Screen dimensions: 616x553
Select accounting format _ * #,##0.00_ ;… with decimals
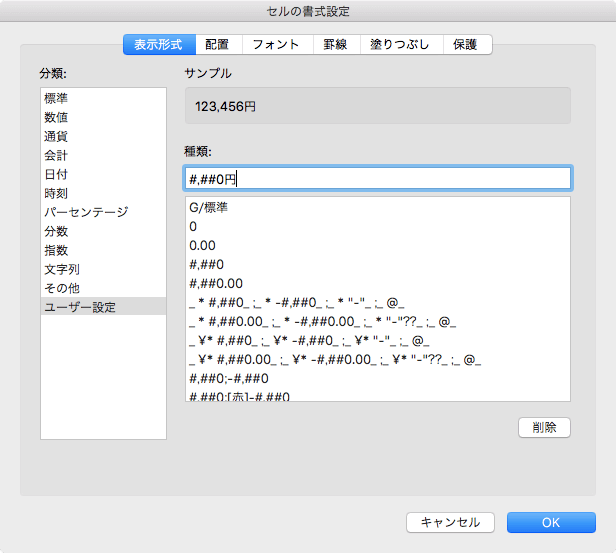tap(378, 322)
